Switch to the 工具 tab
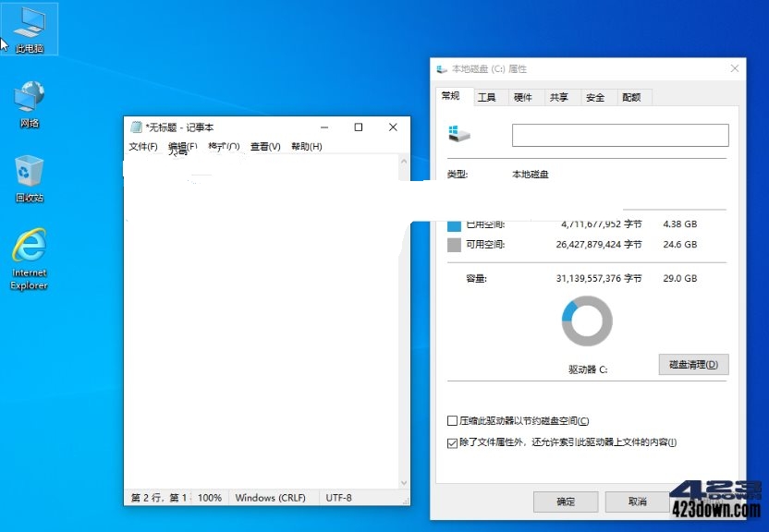The width and height of the screenshot is (769, 532). click(488, 96)
